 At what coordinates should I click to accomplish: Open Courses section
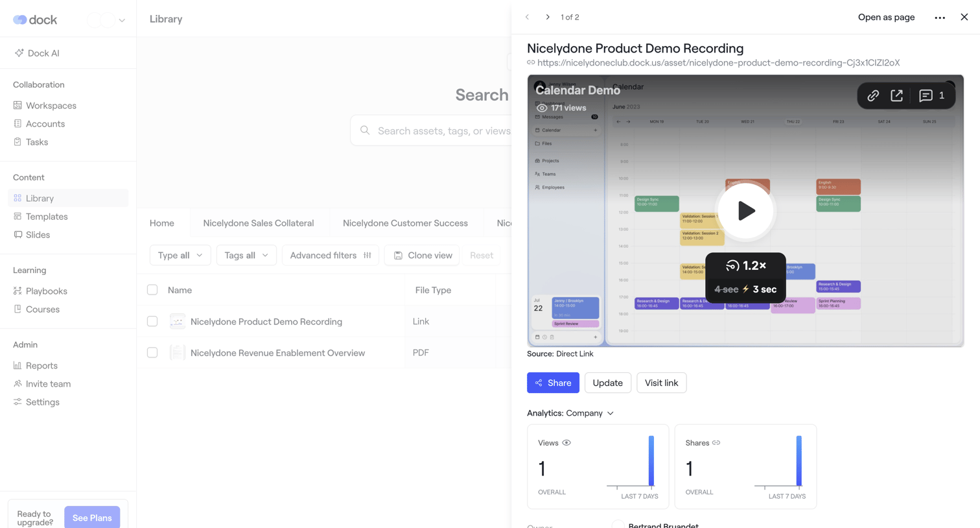tap(36, 309)
